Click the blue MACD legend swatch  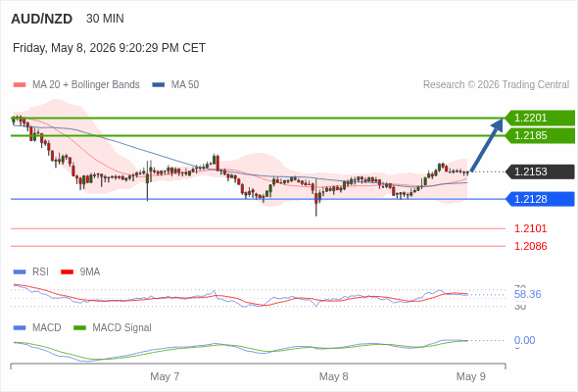click(x=20, y=328)
